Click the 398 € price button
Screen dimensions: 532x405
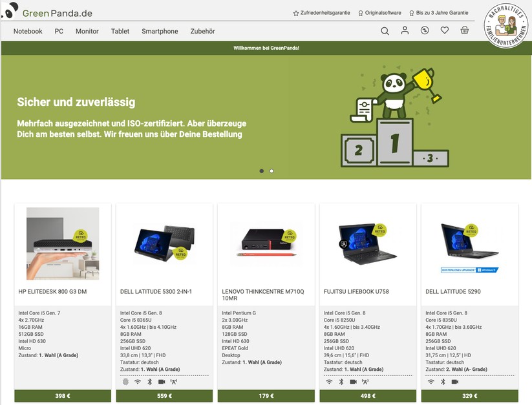click(63, 396)
